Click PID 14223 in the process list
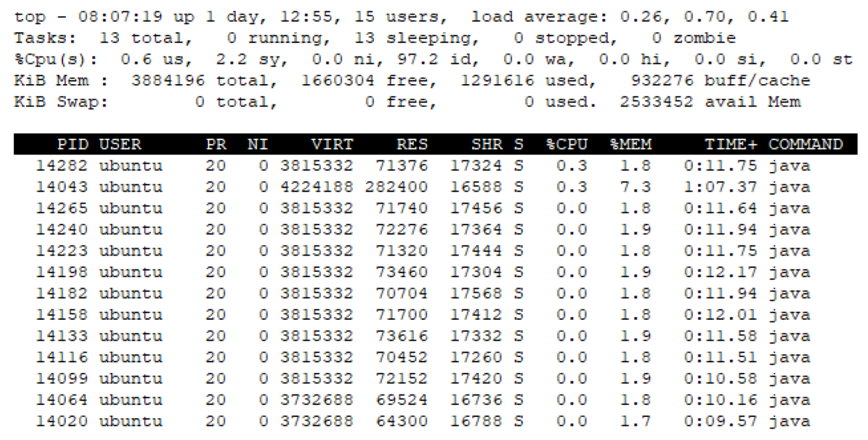The height and width of the screenshot is (440, 868). click(x=61, y=251)
